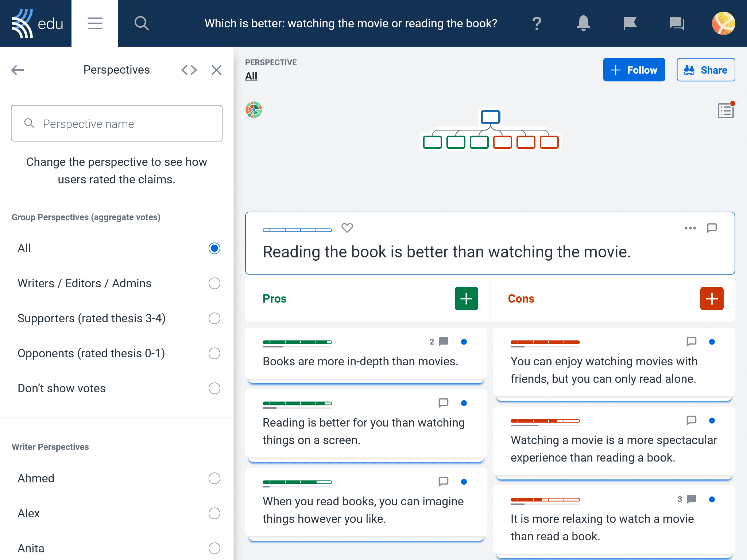The width and height of the screenshot is (747, 560).
Task: Click the Perspective name search field
Action: [117, 123]
